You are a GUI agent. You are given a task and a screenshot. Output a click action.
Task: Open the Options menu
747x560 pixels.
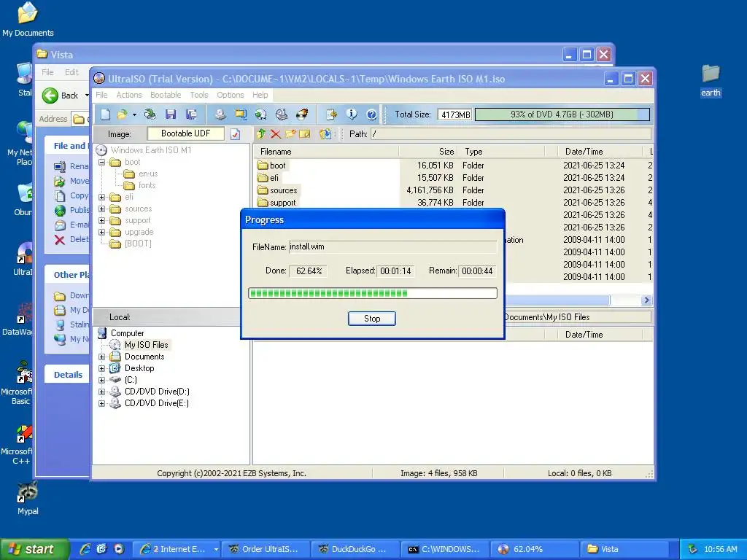(230, 95)
